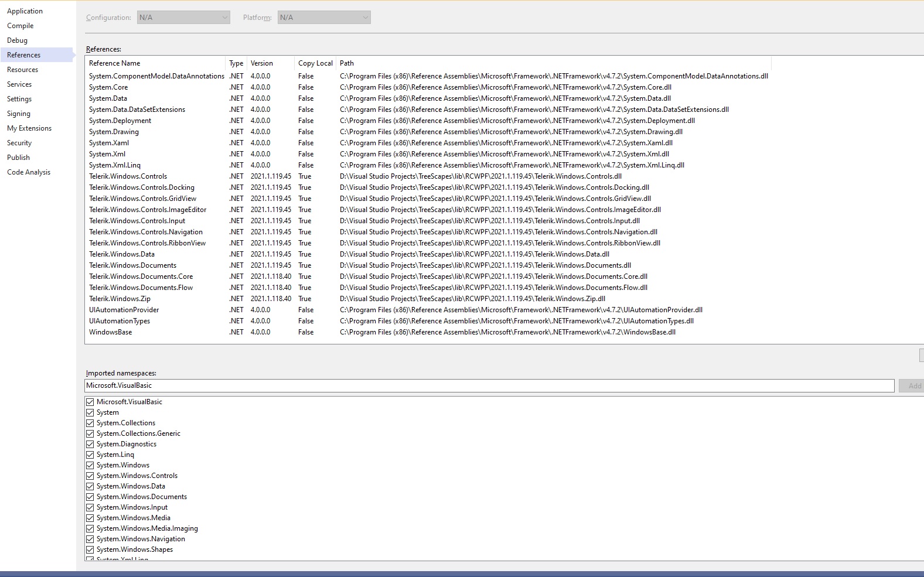Toggle the System.Linq namespace checkbox
This screenshot has width=924, height=577.
[90, 455]
